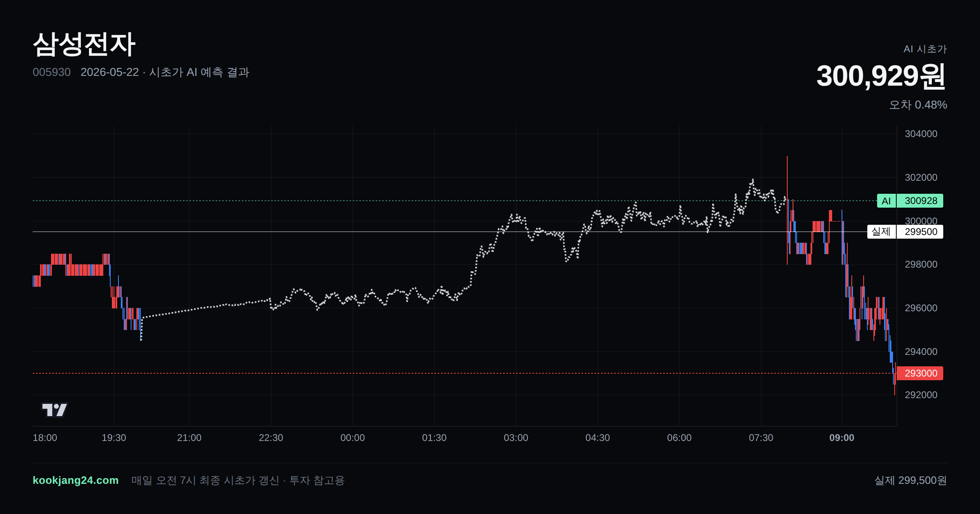This screenshot has width=980, height=514.
Task: Click the 294000 price axis label
Action: tap(921, 352)
